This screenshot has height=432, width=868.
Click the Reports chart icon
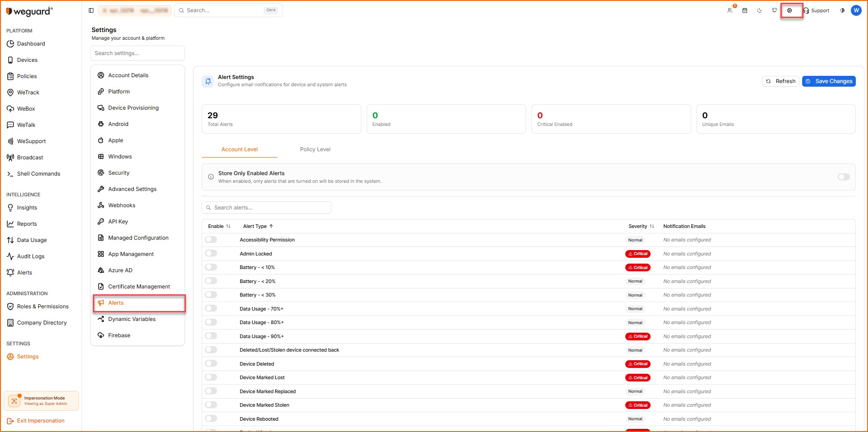click(10, 224)
